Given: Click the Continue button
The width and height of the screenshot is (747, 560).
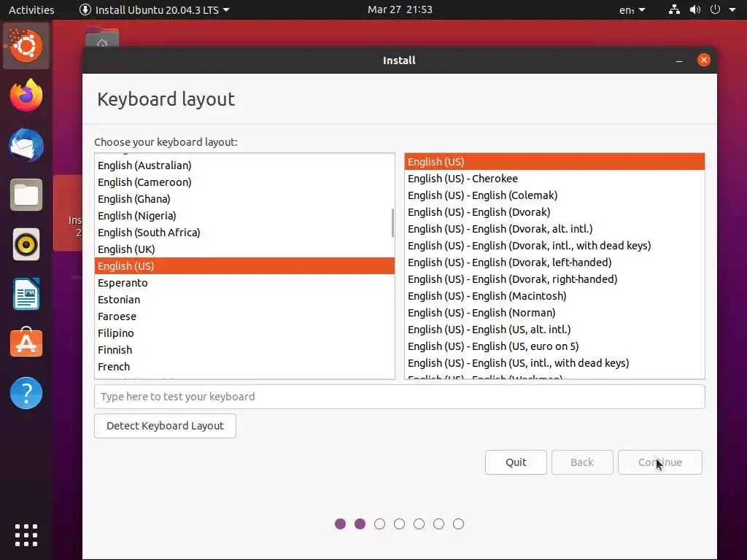Looking at the screenshot, I should tap(659, 462).
